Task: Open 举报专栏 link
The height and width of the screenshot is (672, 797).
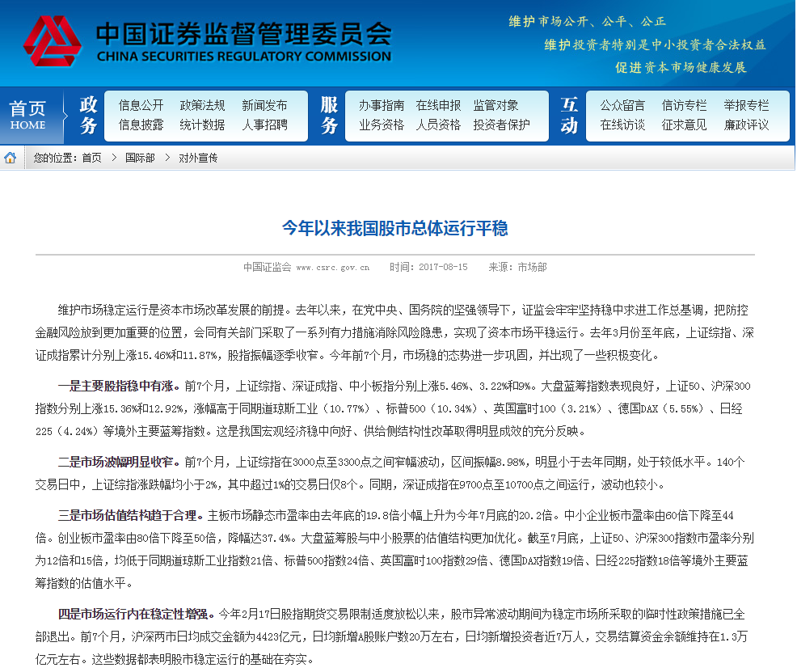Action: coord(747,105)
